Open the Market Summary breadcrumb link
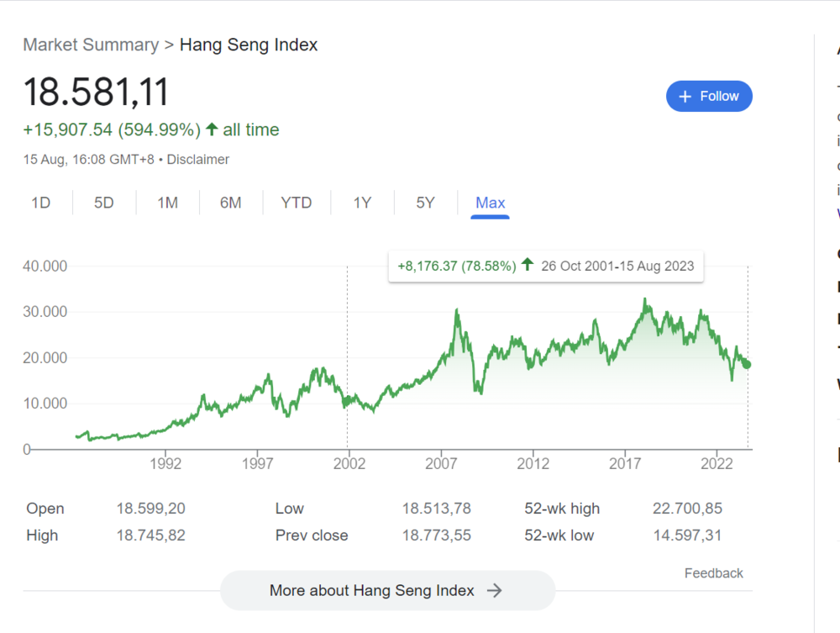Image resolution: width=840 pixels, height=633 pixels. click(91, 45)
